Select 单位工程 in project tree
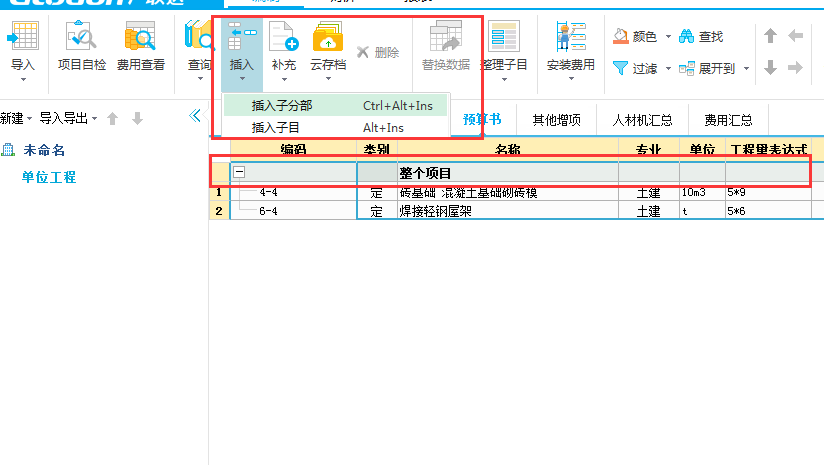 point(49,177)
